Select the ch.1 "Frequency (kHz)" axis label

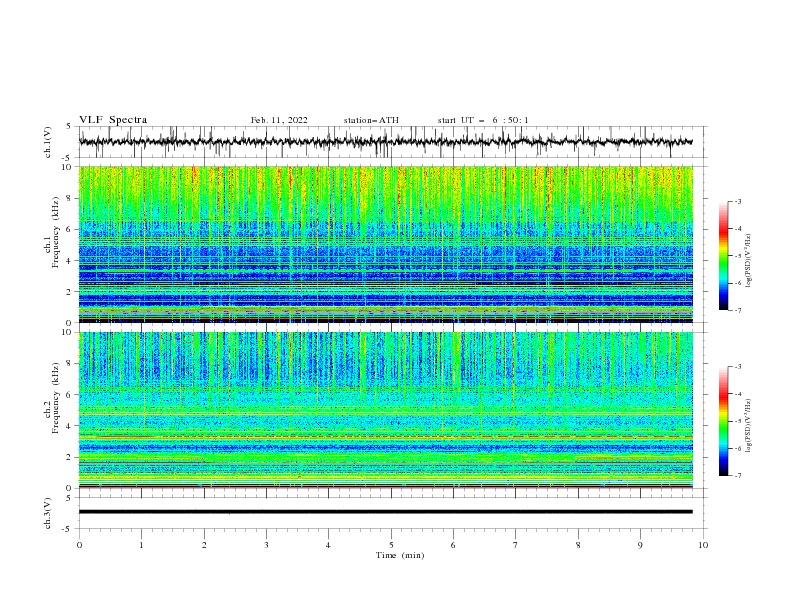coord(56,232)
